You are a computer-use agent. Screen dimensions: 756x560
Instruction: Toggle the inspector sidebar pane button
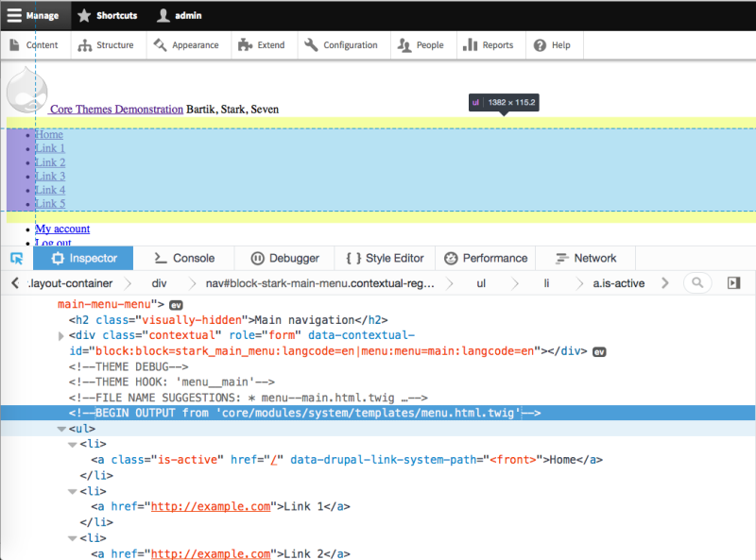[733, 283]
